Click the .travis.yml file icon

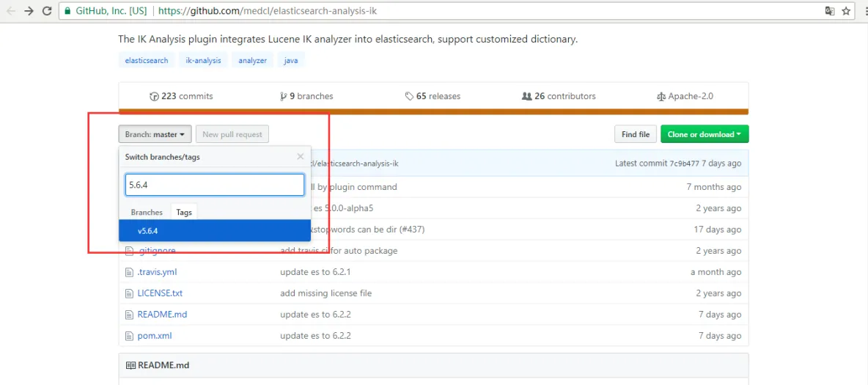[129, 272]
